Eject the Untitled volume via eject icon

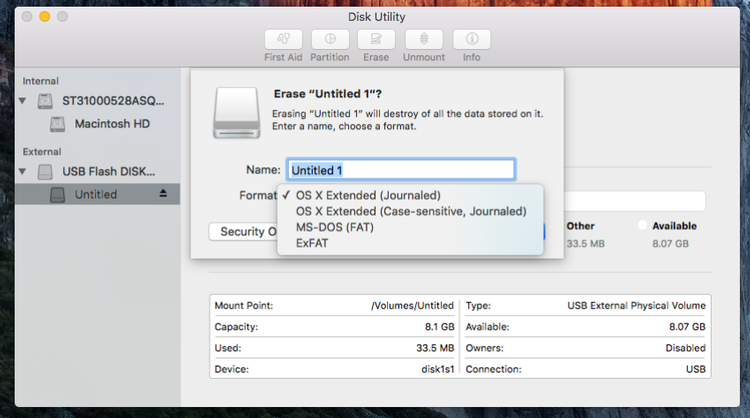(163, 194)
